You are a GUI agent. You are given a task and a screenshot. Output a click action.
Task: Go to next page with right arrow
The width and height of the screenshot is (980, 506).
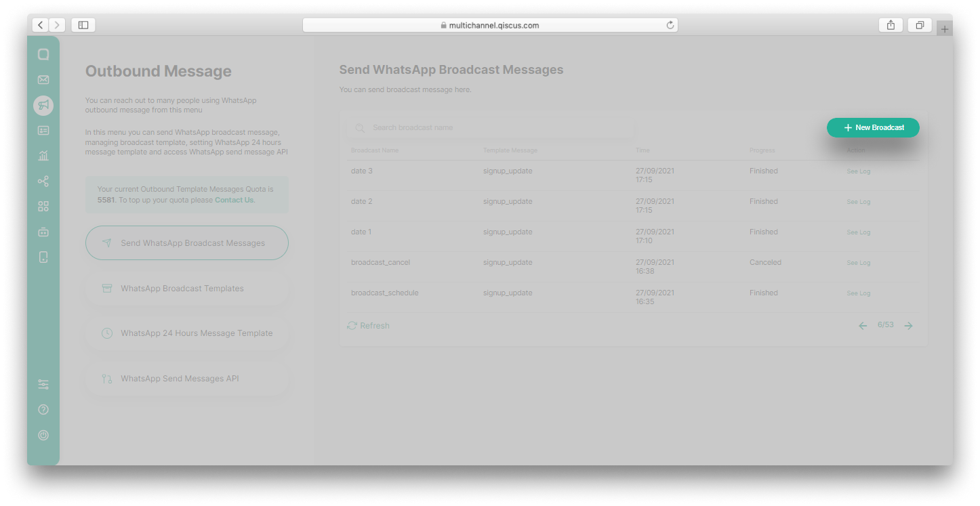(908, 325)
